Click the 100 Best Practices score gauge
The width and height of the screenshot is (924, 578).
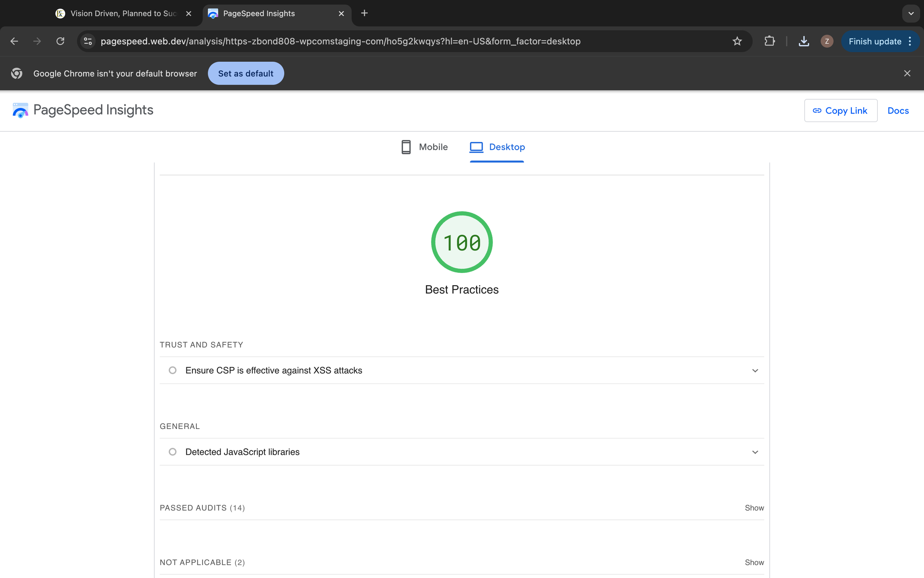pyautogui.click(x=461, y=242)
